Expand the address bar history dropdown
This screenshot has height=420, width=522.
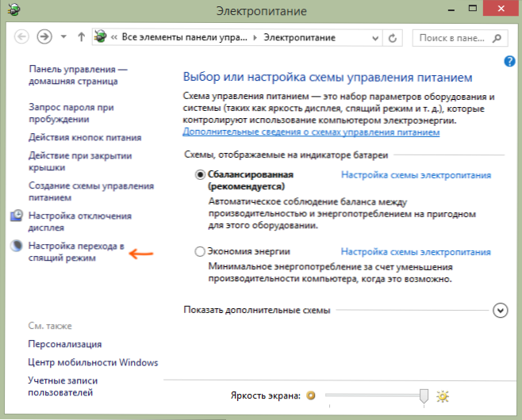[375, 38]
